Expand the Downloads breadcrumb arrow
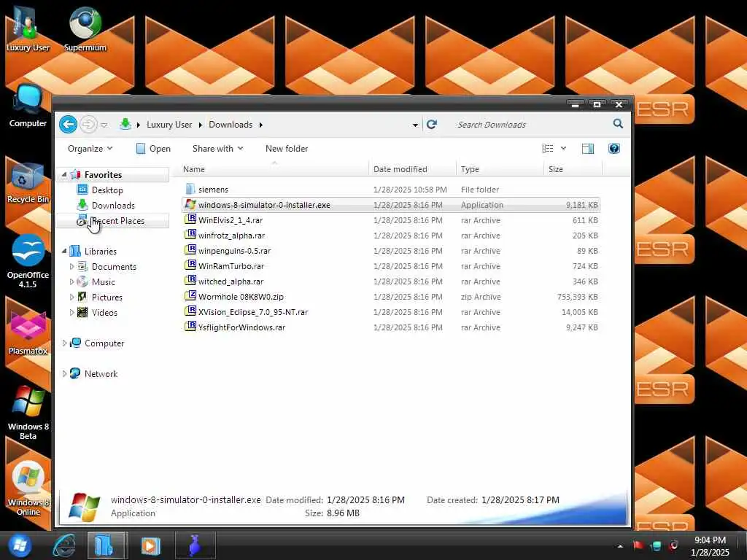Image resolution: width=747 pixels, height=560 pixels. [x=261, y=125]
